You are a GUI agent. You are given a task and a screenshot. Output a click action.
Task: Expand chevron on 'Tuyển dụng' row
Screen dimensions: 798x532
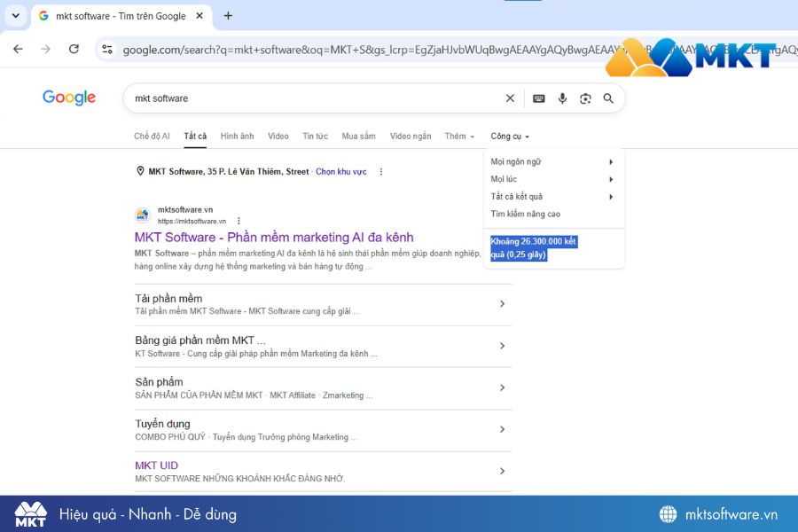(502, 429)
